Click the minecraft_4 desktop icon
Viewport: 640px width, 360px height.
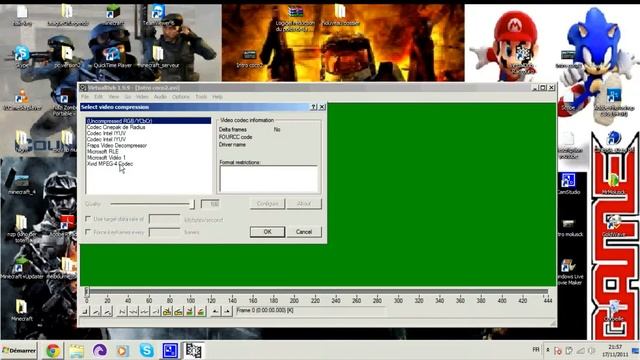pyautogui.click(x=22, y=184)
